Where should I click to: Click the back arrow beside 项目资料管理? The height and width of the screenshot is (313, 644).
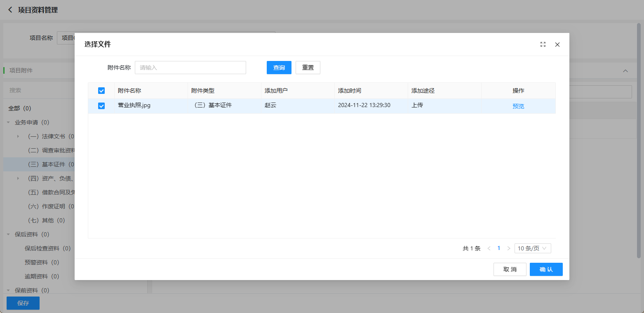[x=10, y=10]
